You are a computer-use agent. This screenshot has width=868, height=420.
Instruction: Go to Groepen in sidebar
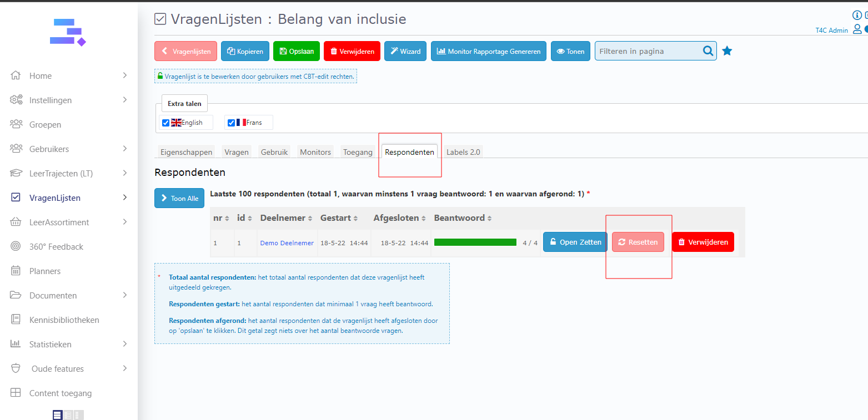tap(45, 124)
